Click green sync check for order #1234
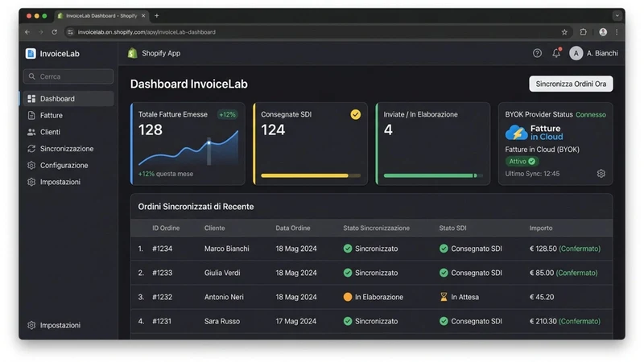 coord(348,249)
